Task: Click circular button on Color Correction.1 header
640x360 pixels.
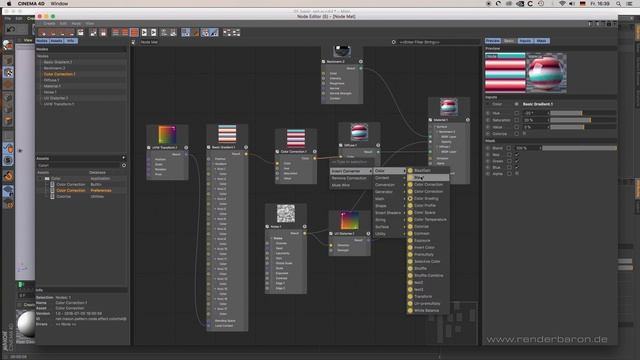Action: (x=315, y=151)
